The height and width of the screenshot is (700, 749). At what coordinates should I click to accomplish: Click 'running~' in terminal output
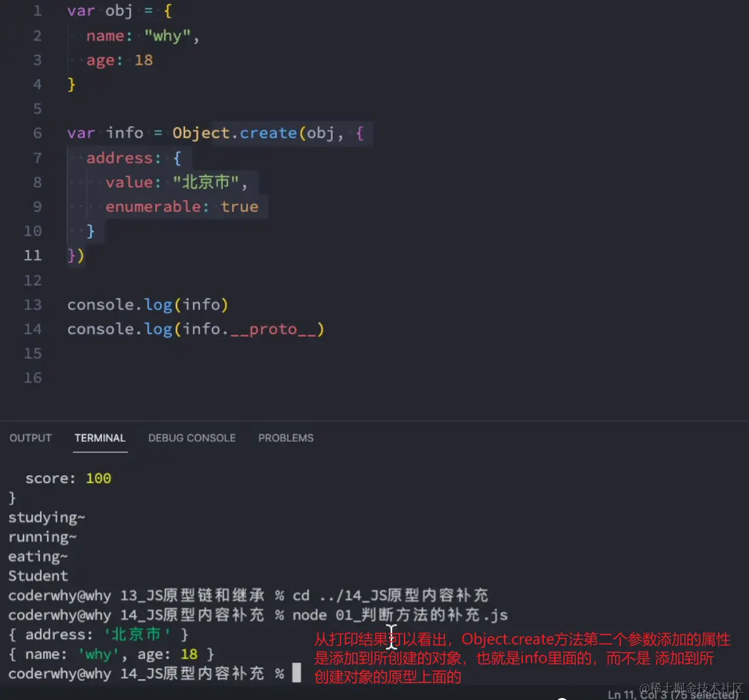[x=42, y=537]
